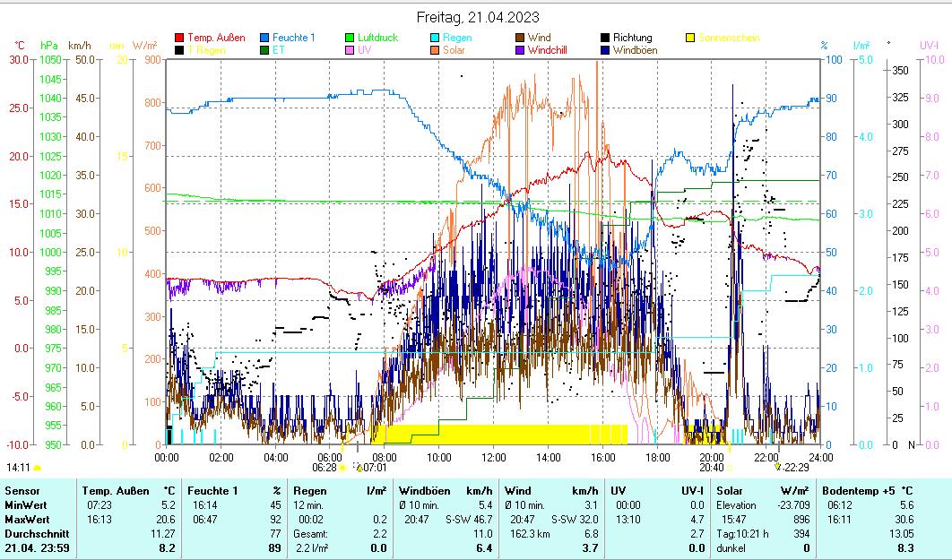Click the 22:29 marker below the time axis

796,467
